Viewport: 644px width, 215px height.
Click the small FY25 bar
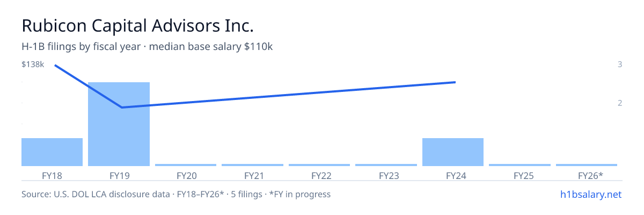(519, 165)
